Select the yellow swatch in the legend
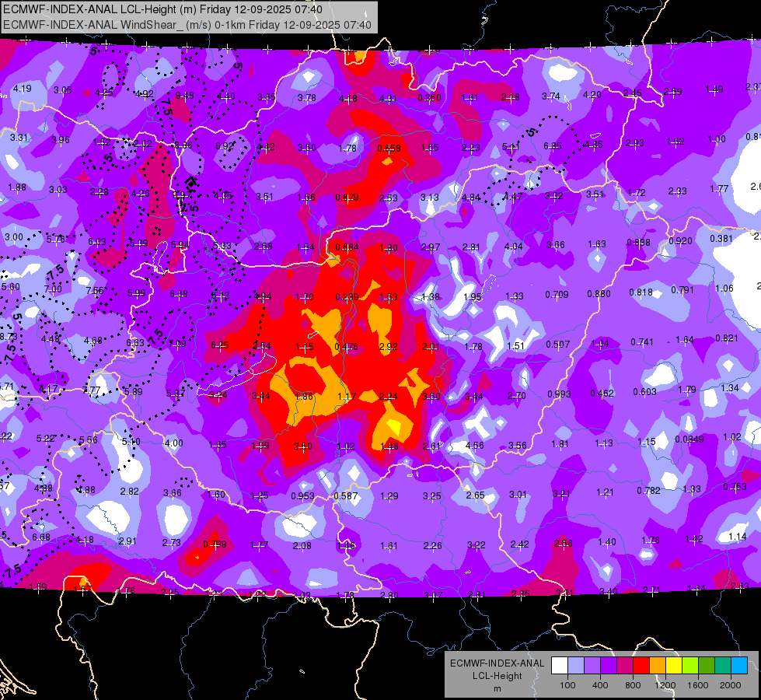 click(x=674, y=666)
